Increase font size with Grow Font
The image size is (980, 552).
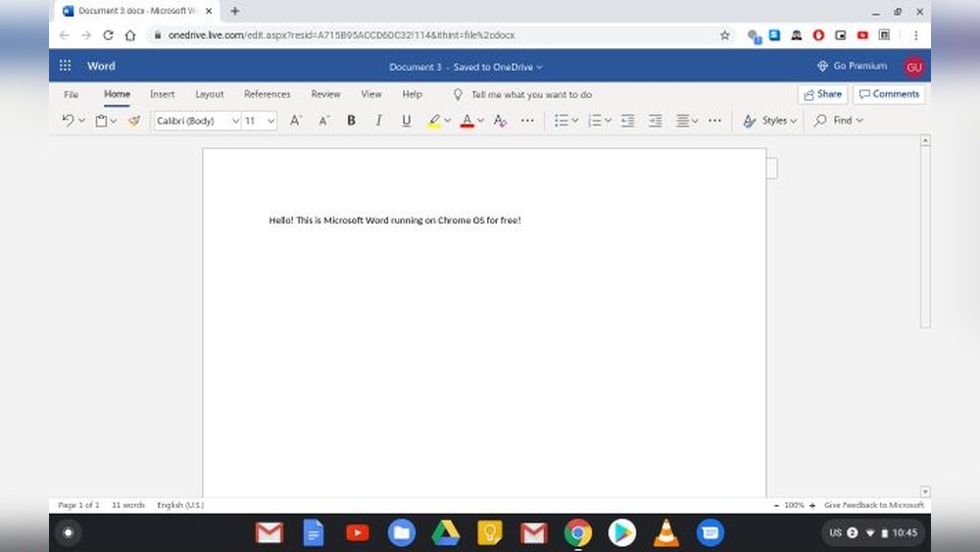(x=296, y=121)
